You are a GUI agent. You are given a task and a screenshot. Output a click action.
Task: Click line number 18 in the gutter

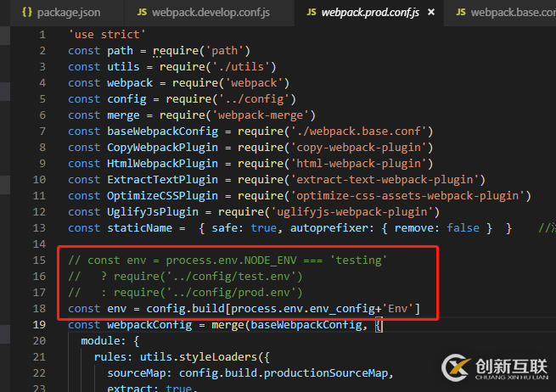coord(38,308)
